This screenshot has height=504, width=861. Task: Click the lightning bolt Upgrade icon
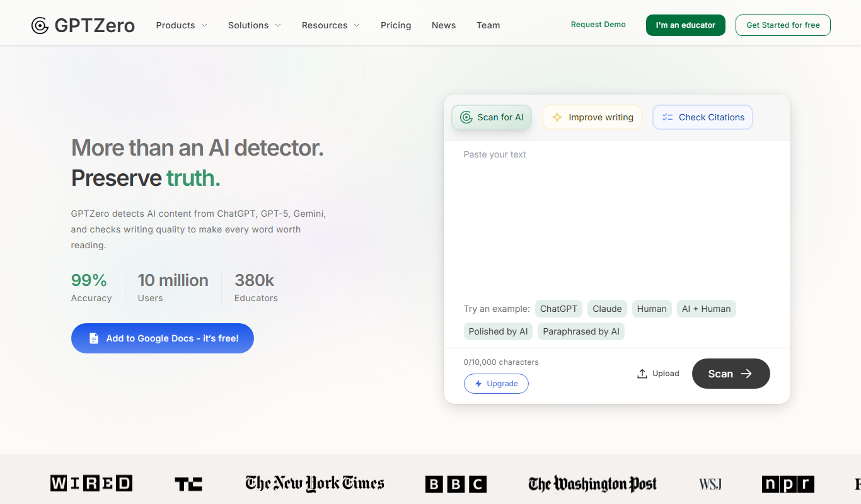478,384
